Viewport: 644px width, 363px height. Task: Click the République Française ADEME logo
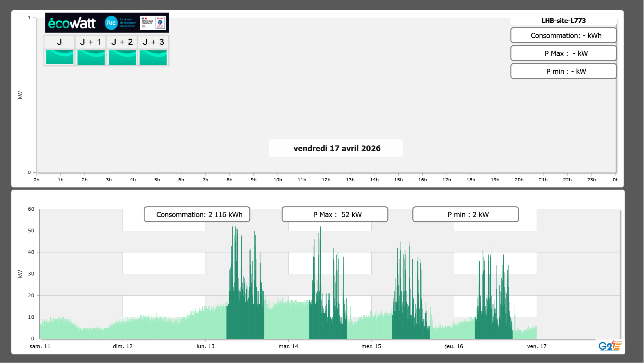pyautogui.click(x=153, y=23)
